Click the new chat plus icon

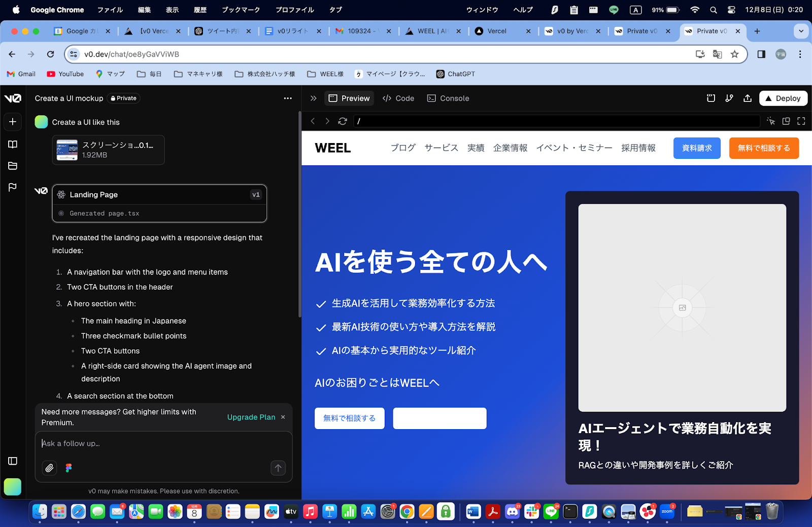[x=13, y=122]
